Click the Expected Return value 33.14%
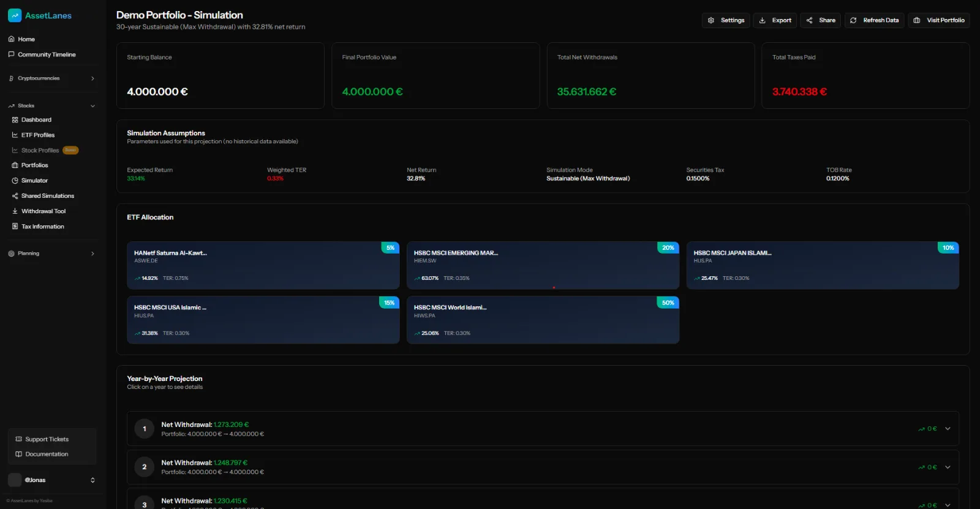The height and width of the screenshot is (509, 980). pyautogui.click(x=136, y=179)
